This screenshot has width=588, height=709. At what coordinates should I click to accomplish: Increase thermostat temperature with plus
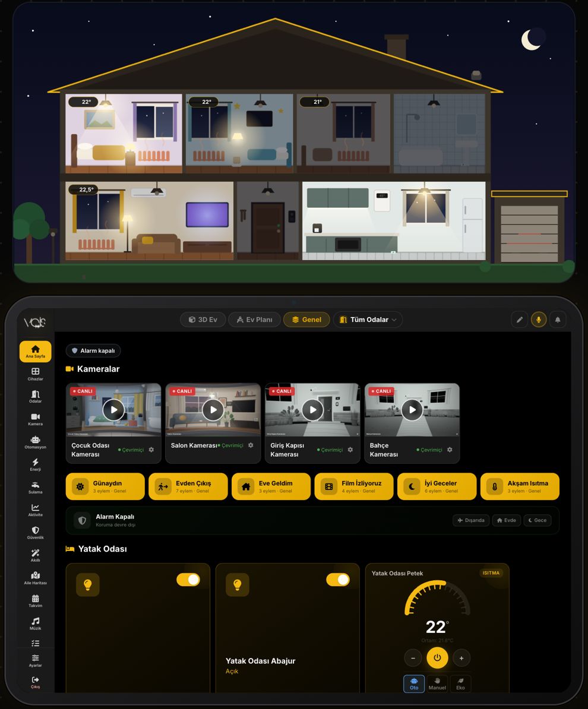461,658
